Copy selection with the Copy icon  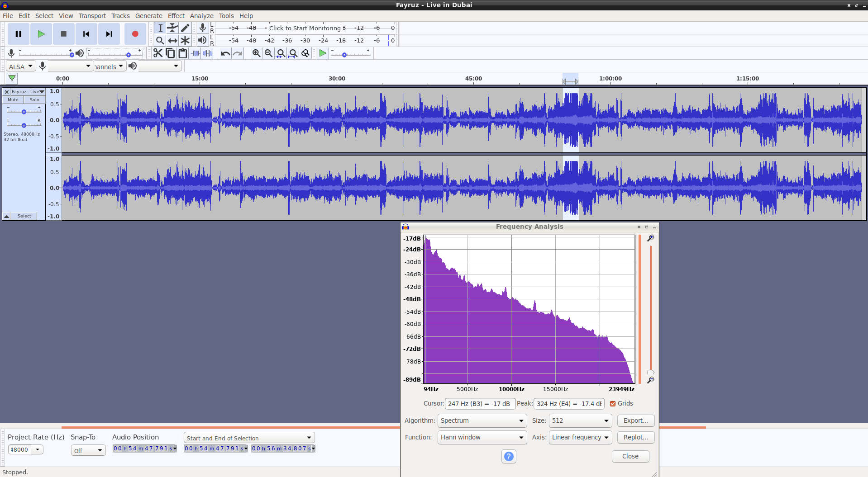point(170,53)
